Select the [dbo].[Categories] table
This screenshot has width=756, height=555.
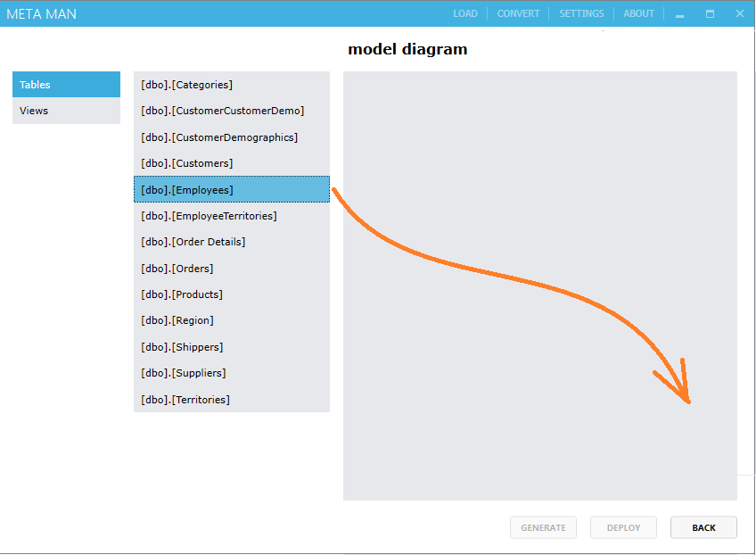[x=232, y=85]
